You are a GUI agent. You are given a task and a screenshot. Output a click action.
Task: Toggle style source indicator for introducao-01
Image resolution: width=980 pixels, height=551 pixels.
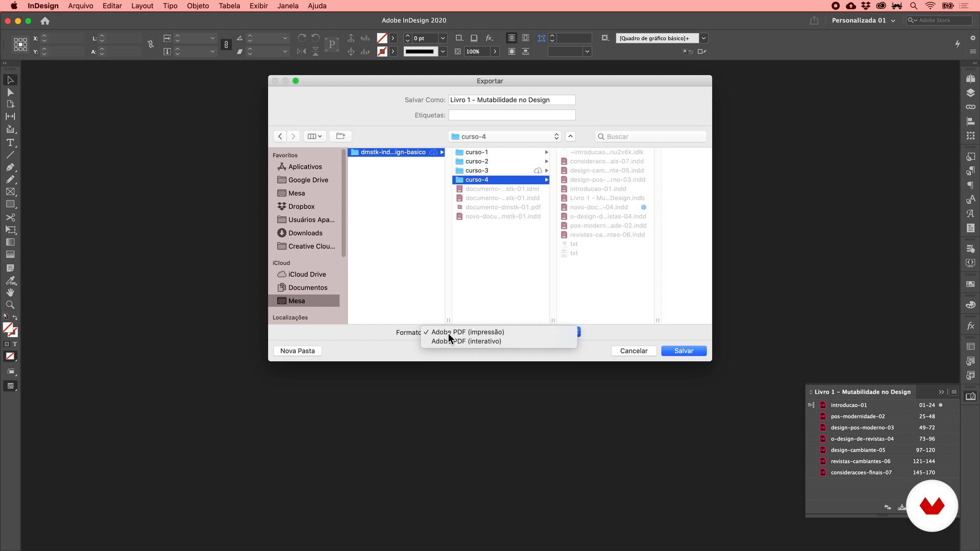[812, 405]
